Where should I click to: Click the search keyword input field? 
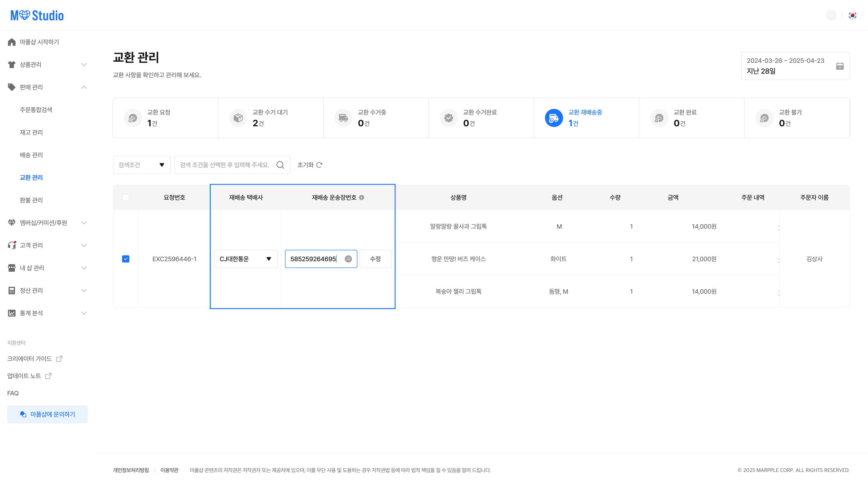pyautogui.click(x=225, y=165)
